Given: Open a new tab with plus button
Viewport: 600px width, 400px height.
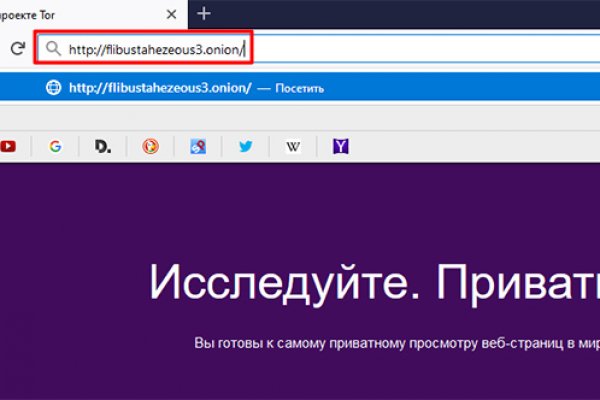Looking at the screenshot, I should click(204, 13).
